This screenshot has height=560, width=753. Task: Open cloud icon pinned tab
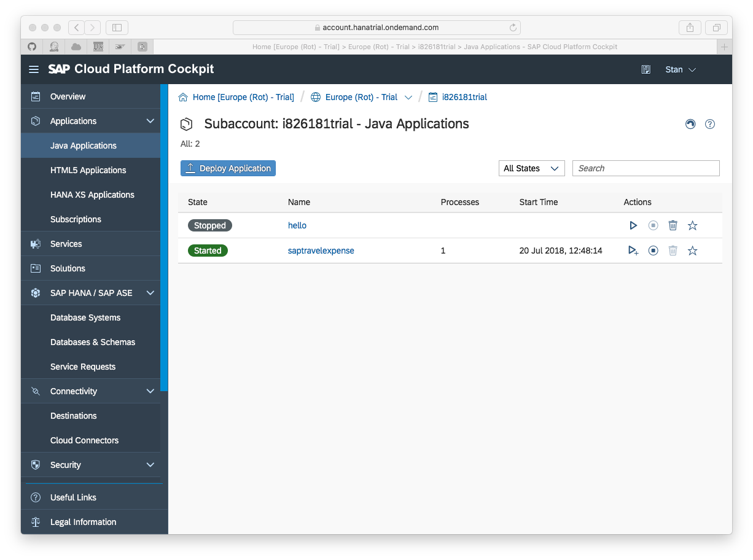point(76,47)
